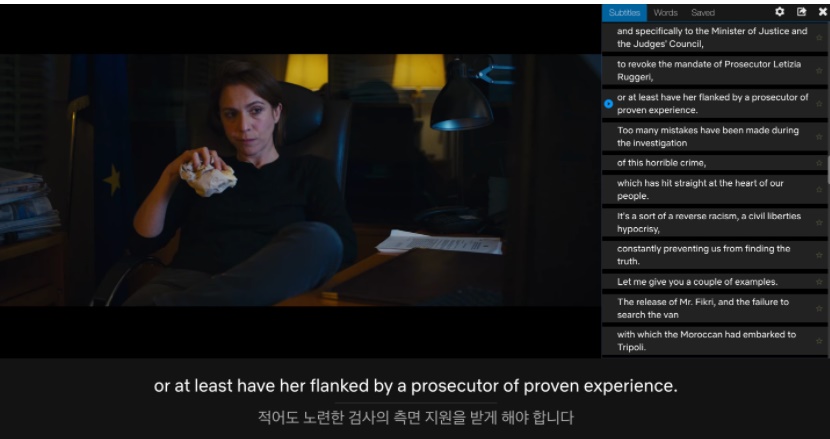Switch to the Words tab

tap(665, 13)
